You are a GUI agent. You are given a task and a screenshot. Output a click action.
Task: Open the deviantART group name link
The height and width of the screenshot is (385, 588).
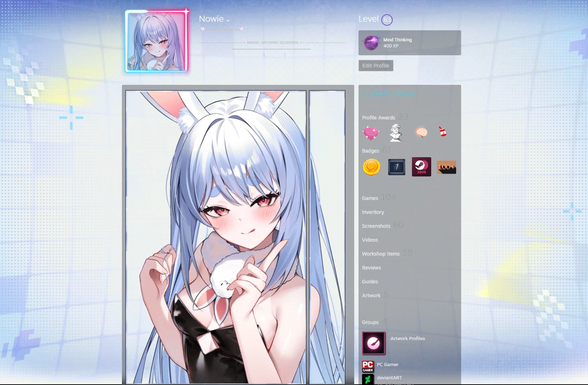(x=390, y=378)
